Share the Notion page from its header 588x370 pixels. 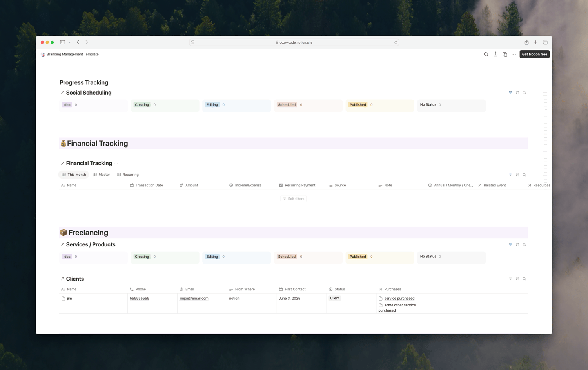click(495, 54)
